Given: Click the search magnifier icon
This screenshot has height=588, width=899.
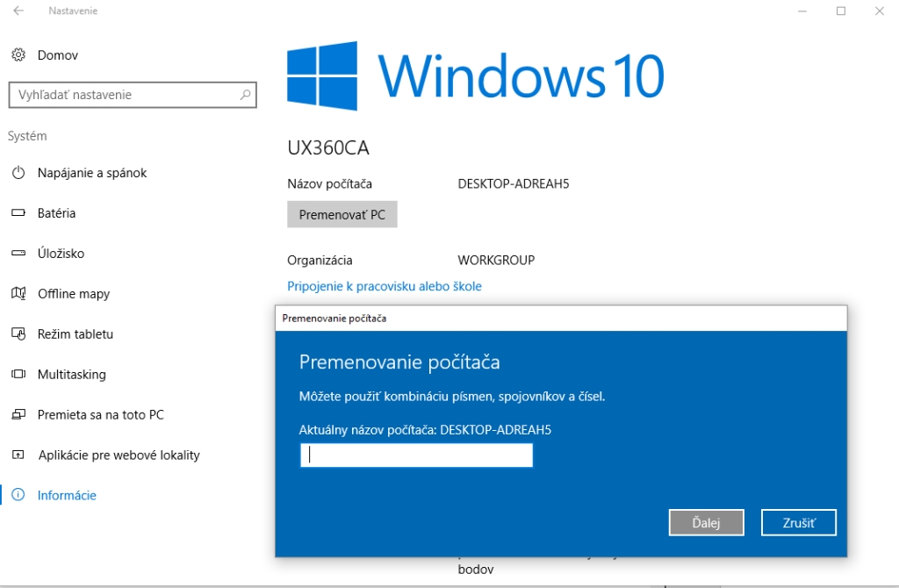Looking at the screenshot, I should (246, 95).
